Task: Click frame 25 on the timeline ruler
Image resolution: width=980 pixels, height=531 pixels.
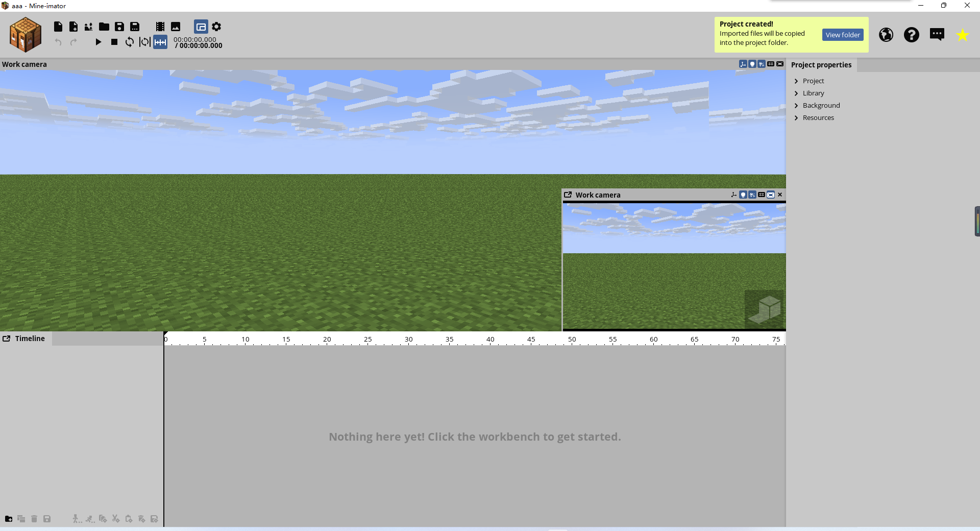Action: click(x=368, y=340)
